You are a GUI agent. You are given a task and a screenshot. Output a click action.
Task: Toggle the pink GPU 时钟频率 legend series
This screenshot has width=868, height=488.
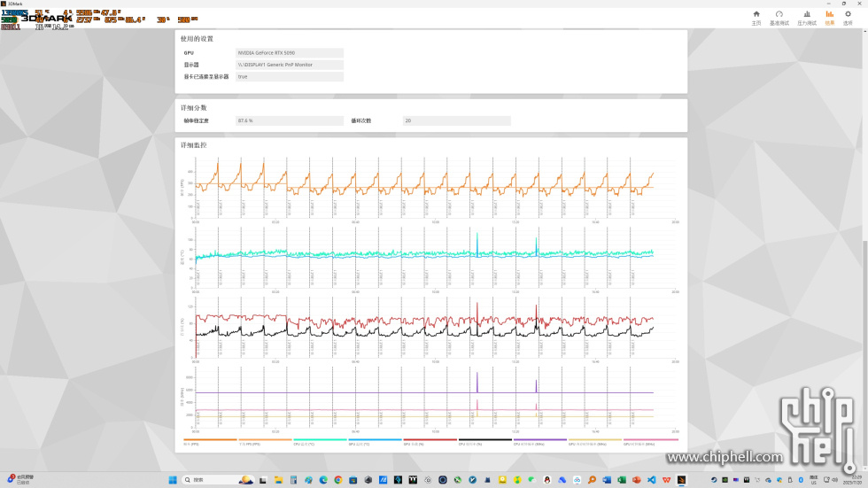650,442
